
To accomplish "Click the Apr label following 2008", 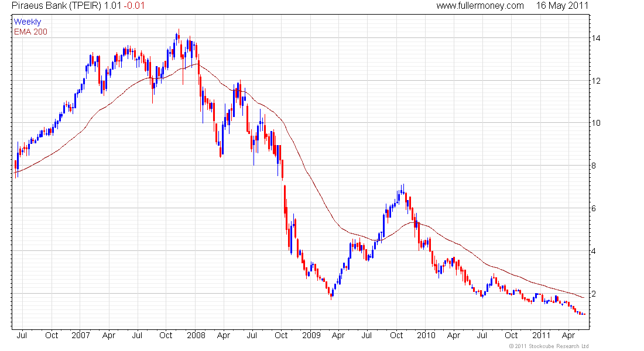I will coord(224,335).
